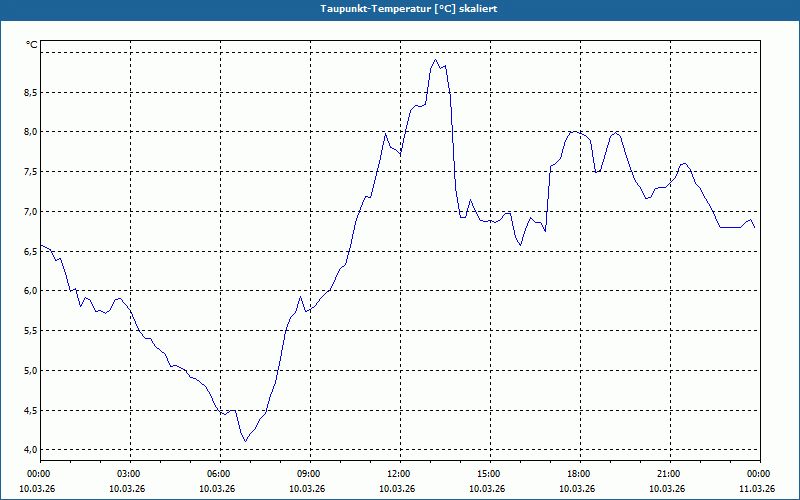This screenshot has width=800, height=500.
Task: Click the 7,5 y-axis label
Action: click(x=32, y=171)
